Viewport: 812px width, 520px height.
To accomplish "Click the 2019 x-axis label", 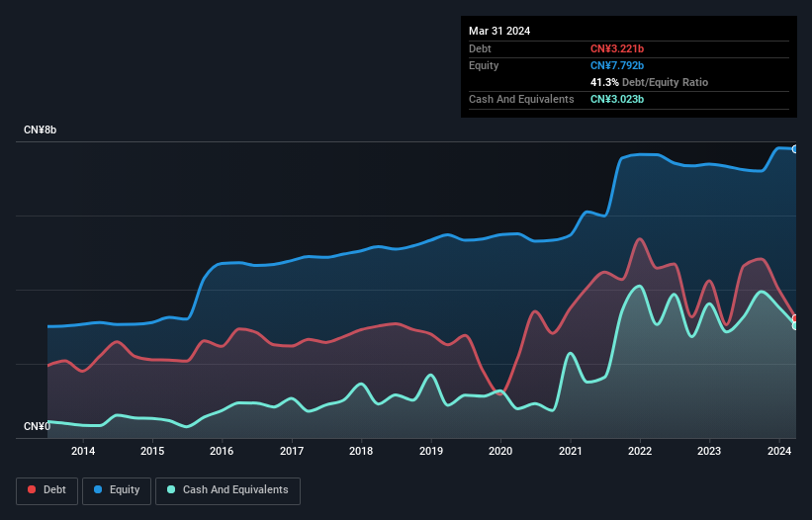I will click(x=431, y=451).
